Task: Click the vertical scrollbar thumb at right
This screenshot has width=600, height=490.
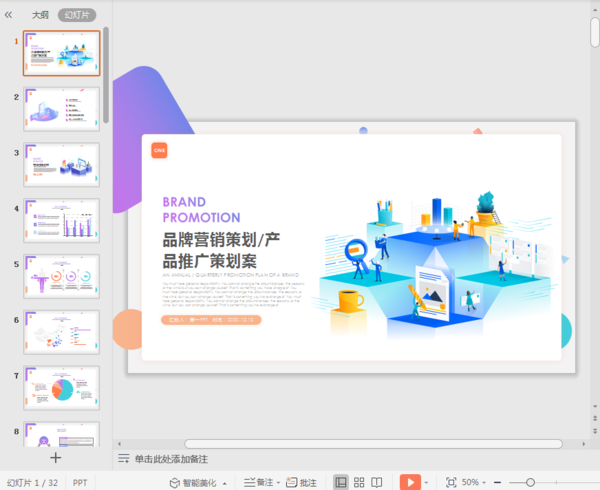Action: click(x=595, y=33)
